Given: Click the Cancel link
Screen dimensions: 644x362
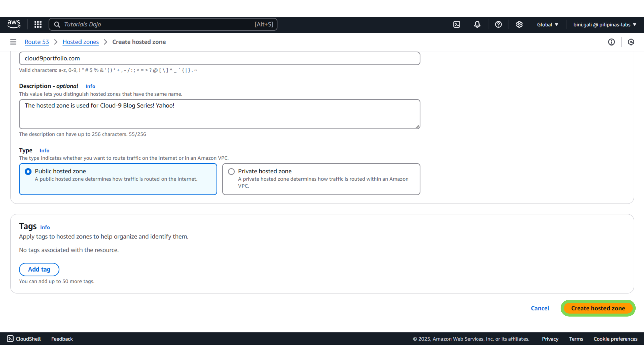Looking at the screenshot, I should point(540,308).
